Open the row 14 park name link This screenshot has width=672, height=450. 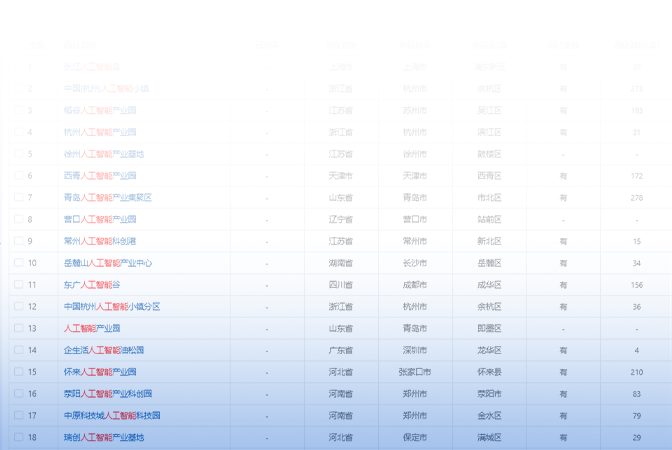[x=104, y=350]
